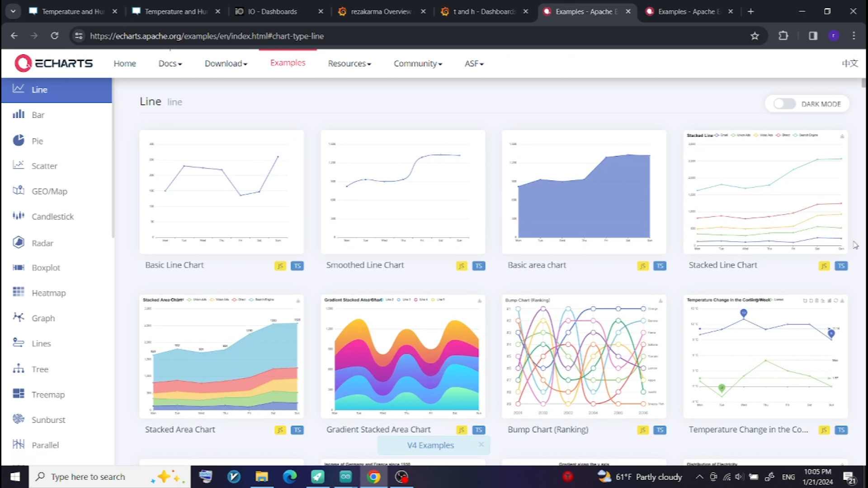Dismiss the V4 Examples banner
Screen dimensions: 868x488
(481, 445)
